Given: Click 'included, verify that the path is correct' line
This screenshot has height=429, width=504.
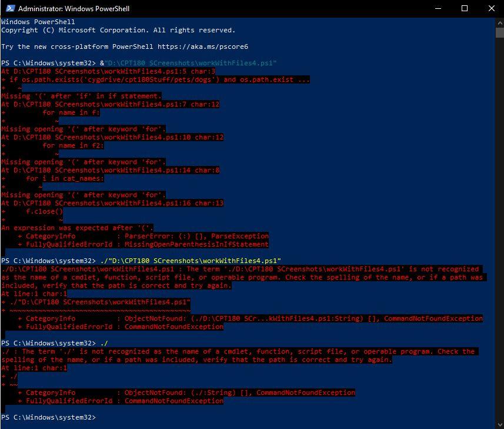Looking at the screenshot, I should tap(116, 285).
